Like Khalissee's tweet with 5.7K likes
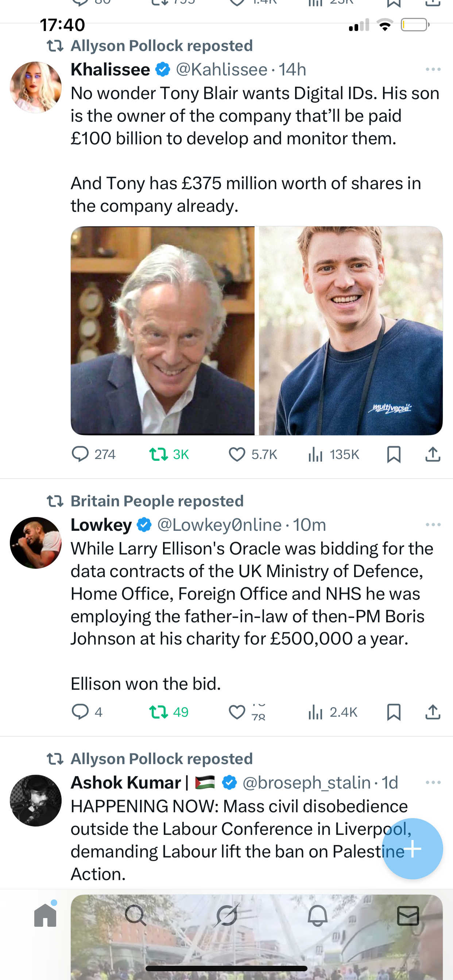 click(x=237, y=454)
